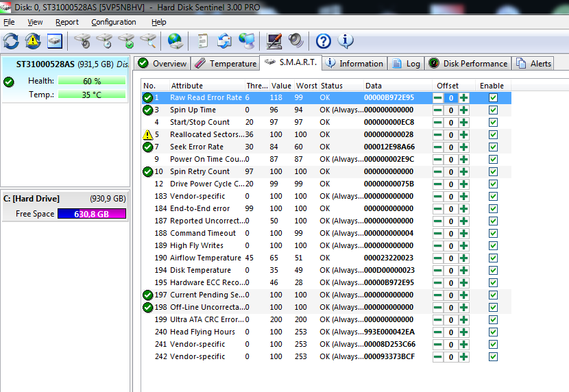Toggle Enable checkbox for attribute 242 Vendor-specific
This screenshot has width=569, height=392.
click(493, 356)
